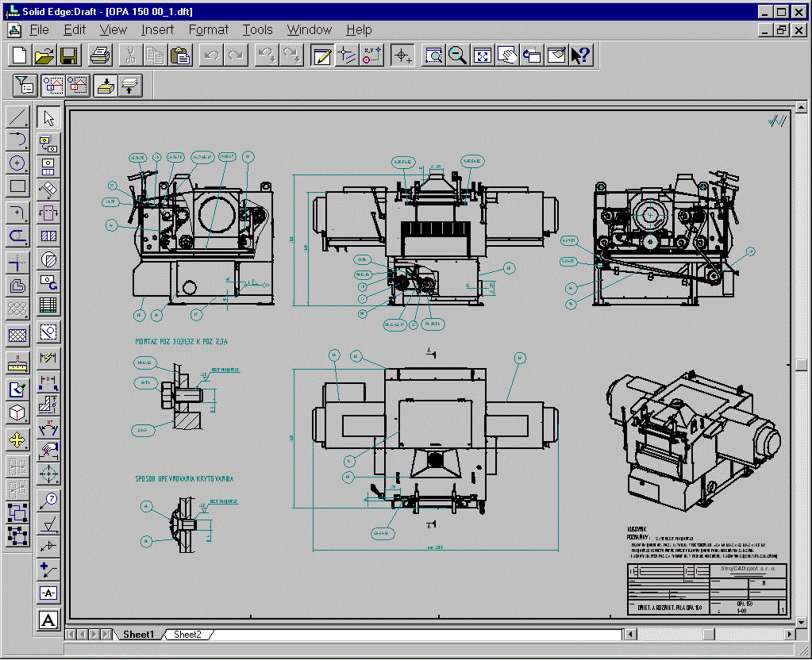Click the Balloon callout tool icon

coord(48,501)
